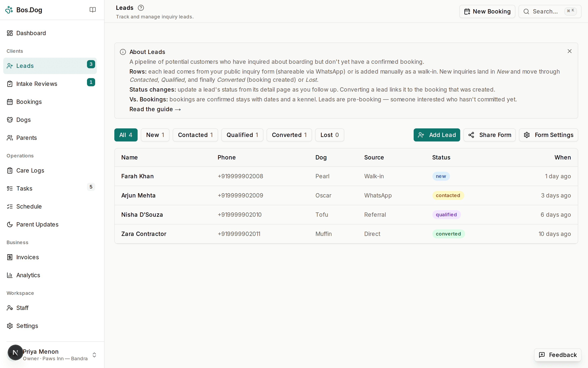Select Nisha D'Souza lead name
The width and height of the screenshot is (588, 368).
click(142, 215)
